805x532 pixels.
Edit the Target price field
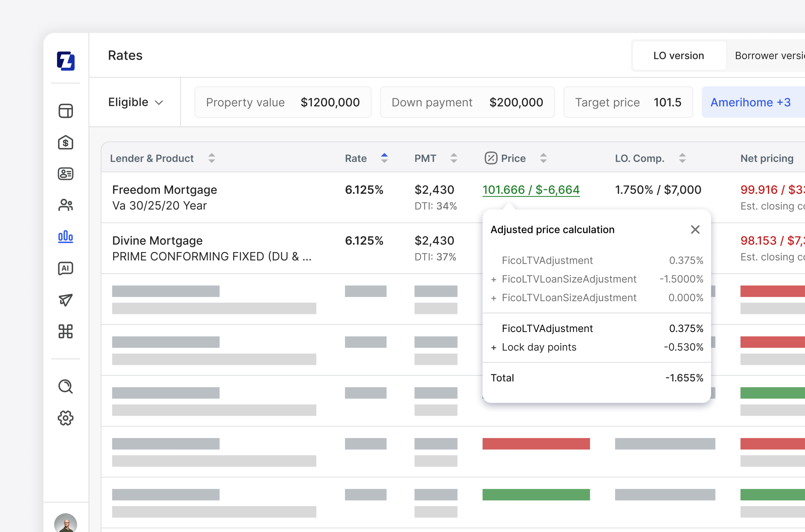click(x=628, y=102)
